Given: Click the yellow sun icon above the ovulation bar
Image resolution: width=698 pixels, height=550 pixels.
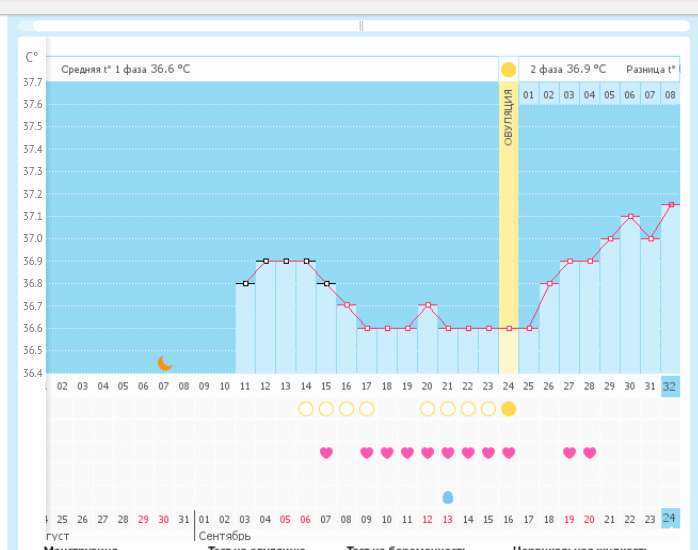Looking at the screenshot, I should coord(508,70).
